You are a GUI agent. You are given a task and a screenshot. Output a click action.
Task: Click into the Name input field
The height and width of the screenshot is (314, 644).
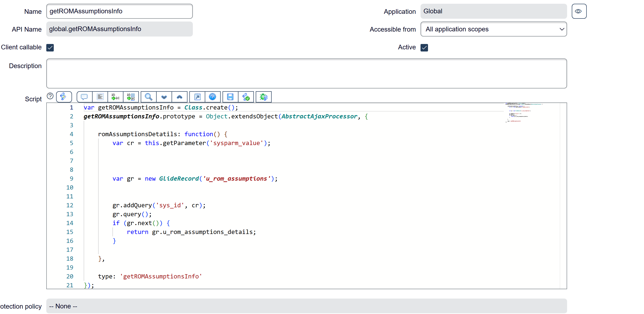tap(119, 11)
